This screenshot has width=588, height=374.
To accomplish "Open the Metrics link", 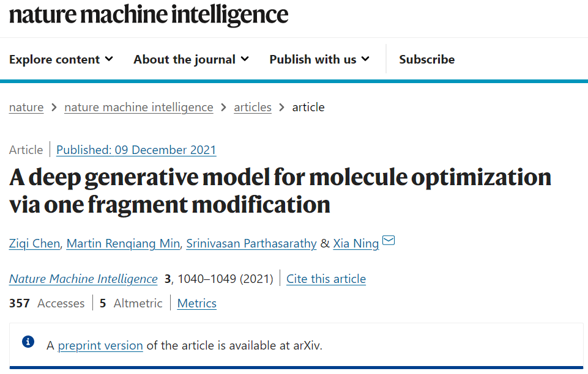I will 197,303.
